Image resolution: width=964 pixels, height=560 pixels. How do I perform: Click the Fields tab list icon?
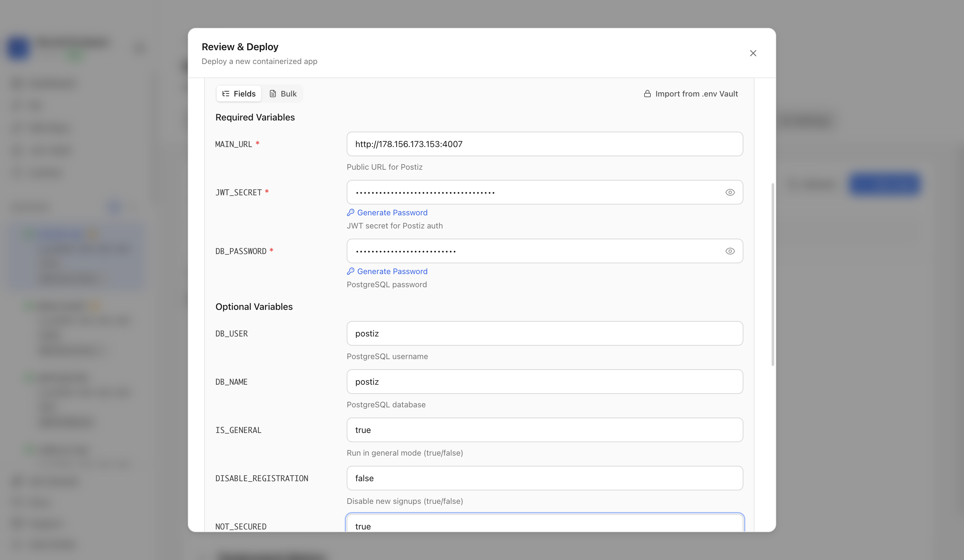226,94
